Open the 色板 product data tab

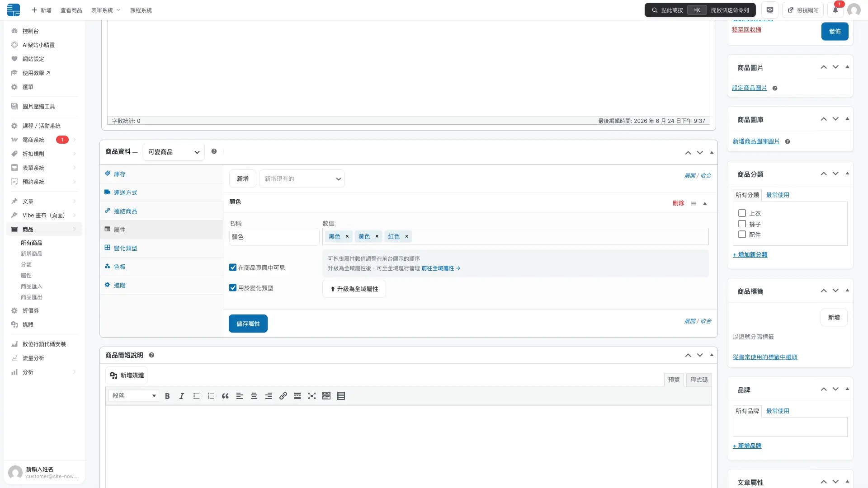coord(161,267)
